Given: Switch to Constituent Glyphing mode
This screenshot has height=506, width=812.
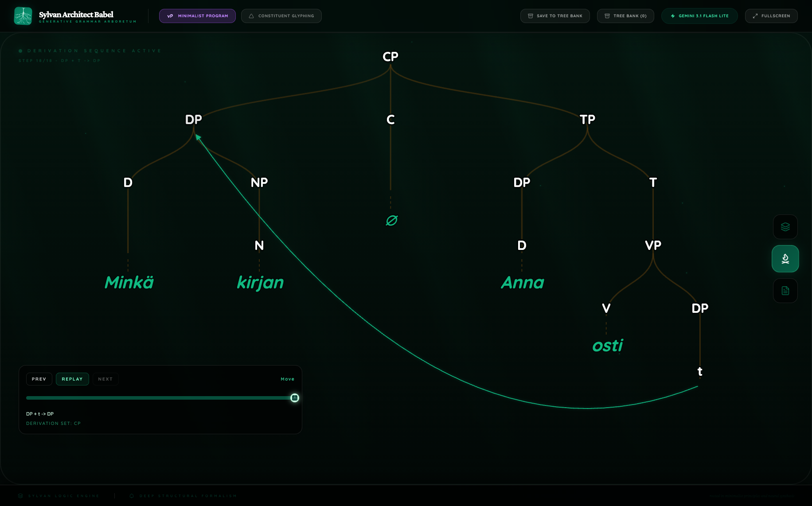Looking at the screenshot, I should pos(281,16).
